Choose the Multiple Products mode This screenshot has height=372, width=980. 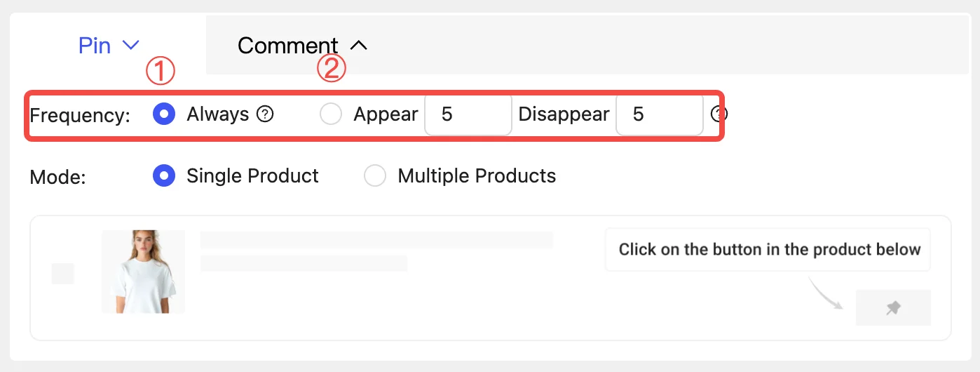coord(375,175)
